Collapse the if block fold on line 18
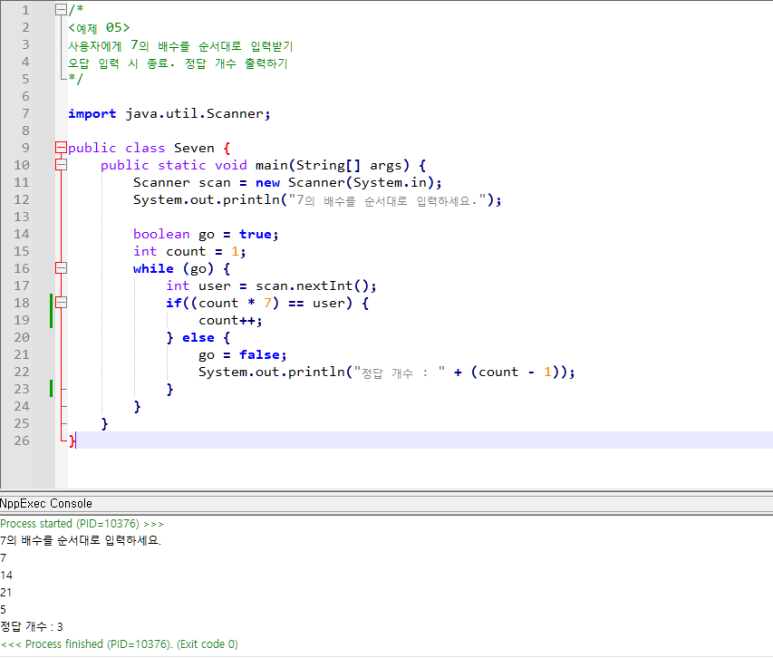773x658 pixels. coord(61,303)
